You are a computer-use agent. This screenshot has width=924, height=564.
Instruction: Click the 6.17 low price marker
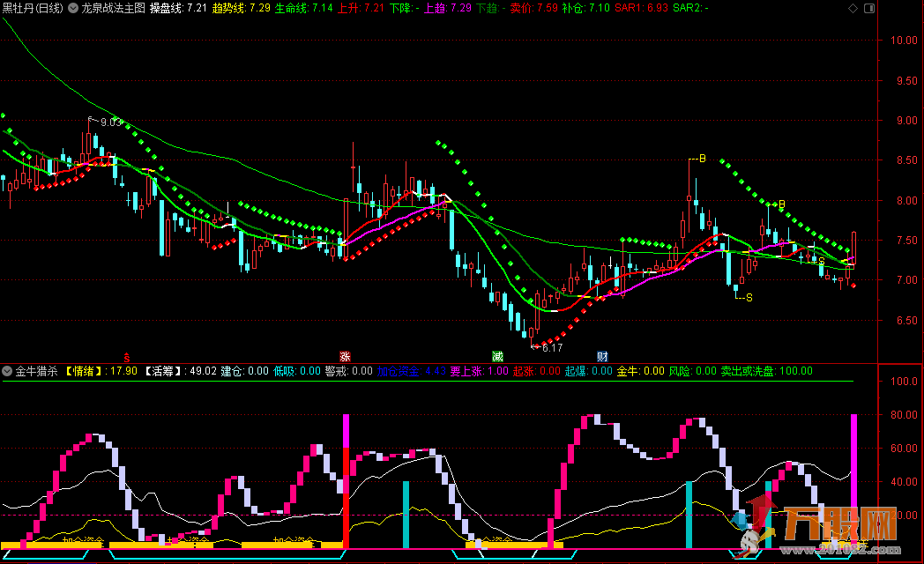pos(552,348)
